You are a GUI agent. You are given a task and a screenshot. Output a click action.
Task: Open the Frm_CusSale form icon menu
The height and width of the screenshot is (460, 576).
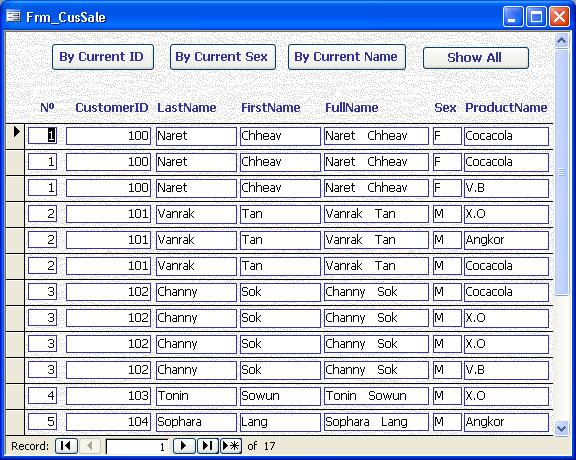pos(14,16)
